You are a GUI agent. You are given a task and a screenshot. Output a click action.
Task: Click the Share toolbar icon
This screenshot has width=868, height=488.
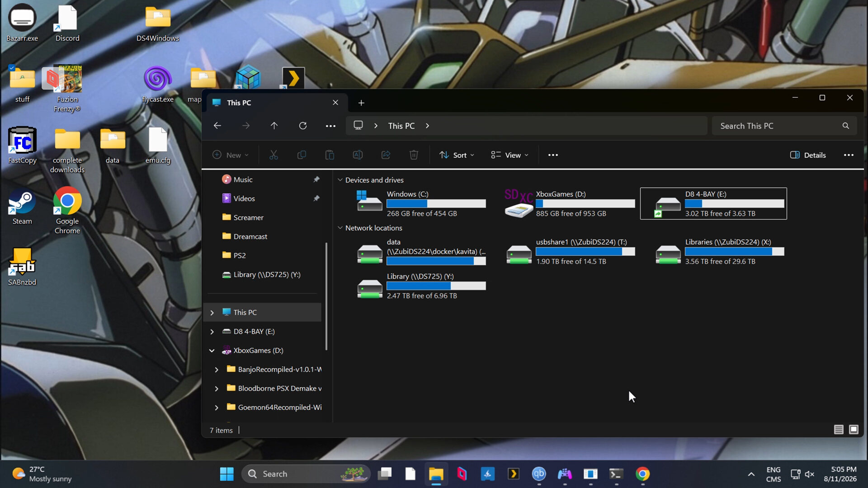(x=386, y=155)
